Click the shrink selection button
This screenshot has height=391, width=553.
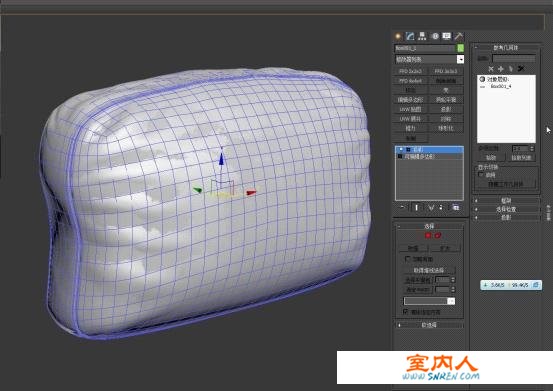click(x=413, y=248)
